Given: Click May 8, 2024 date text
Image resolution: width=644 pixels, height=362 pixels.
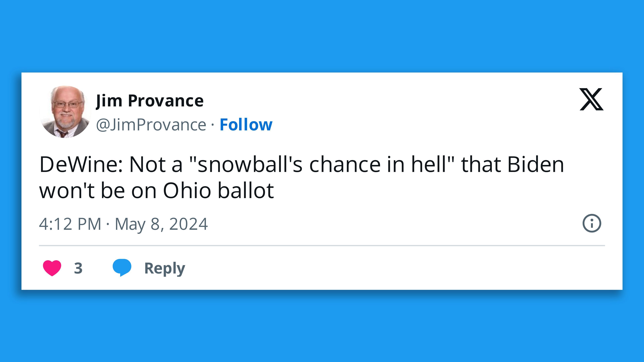Looking at the screenshot, I should pyautogui.click(x=161, y=224).
